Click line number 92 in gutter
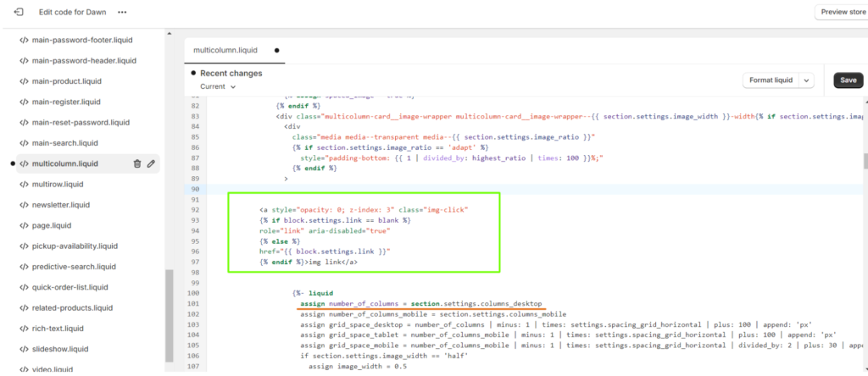Viewport: 868px width, 376px height. pyautogui.click(x=195, y=210)
